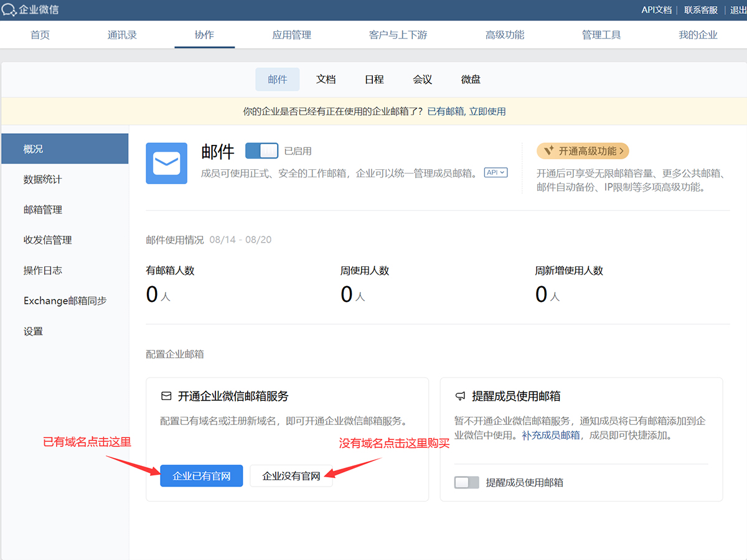Click the sparkle icon in 开通高级功能

tap(548, 151)
